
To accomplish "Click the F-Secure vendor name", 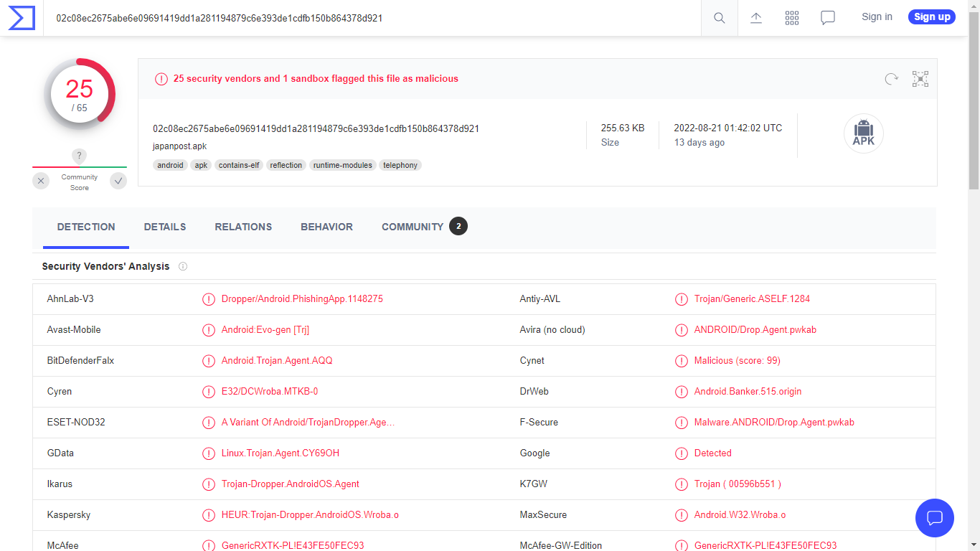I will pos(539,423).
